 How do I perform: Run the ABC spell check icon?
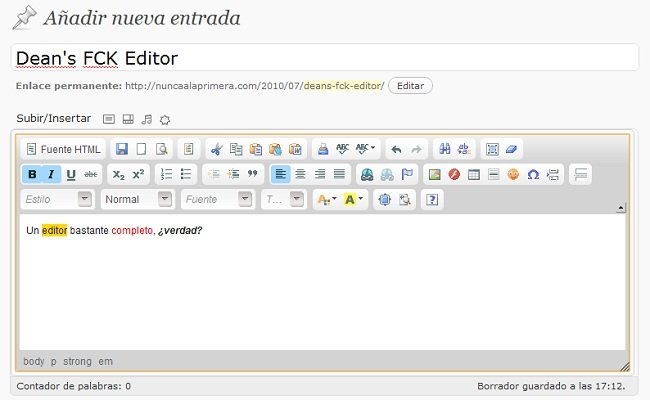(x=342, y=149)
